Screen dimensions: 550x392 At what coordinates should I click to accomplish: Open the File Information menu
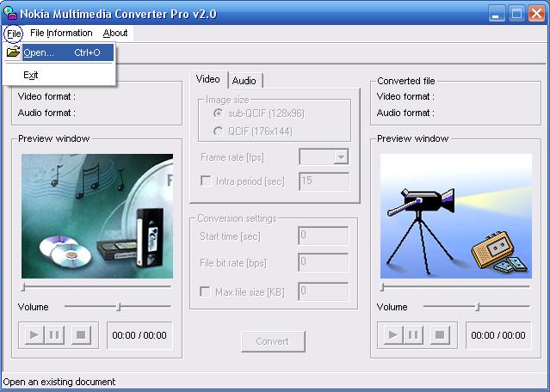coord(61,33)
